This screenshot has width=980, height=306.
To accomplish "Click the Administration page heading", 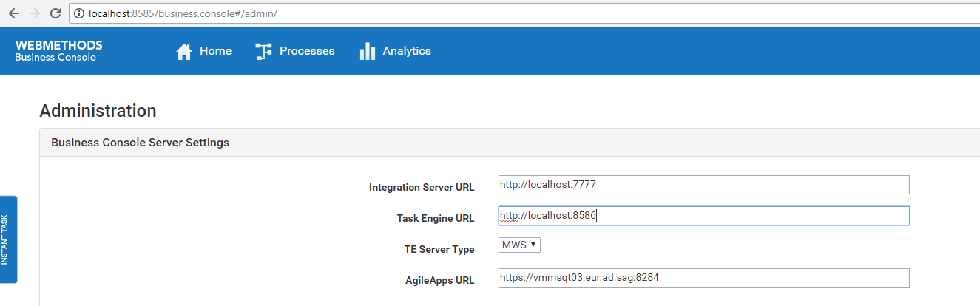I will [x=98, y=111].
